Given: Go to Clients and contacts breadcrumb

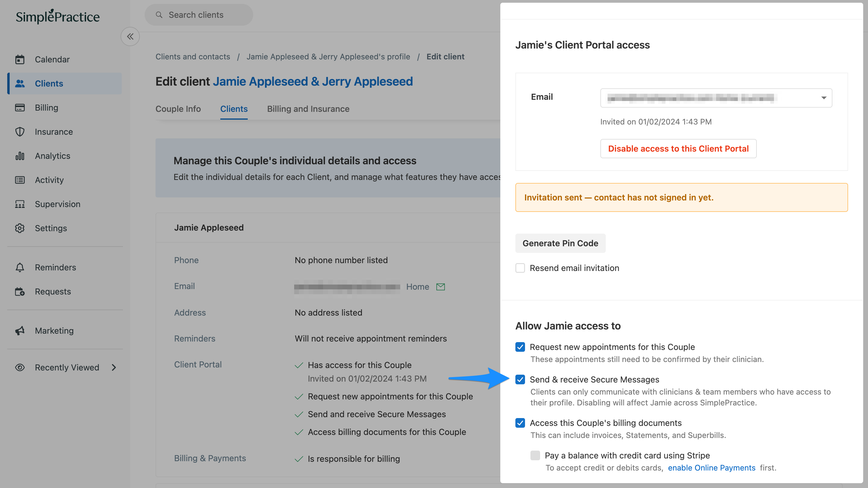Looking at the screenshot, I should (193, 57).
